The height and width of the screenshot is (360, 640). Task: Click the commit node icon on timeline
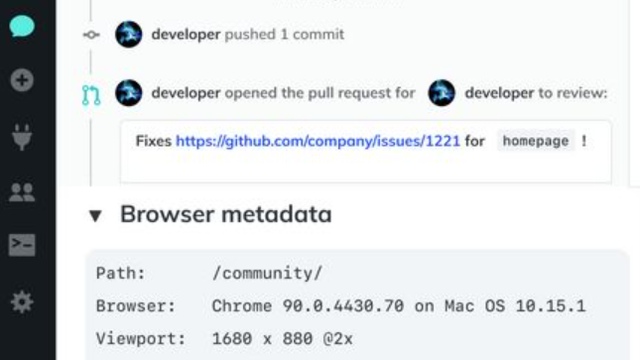point(91,35)
